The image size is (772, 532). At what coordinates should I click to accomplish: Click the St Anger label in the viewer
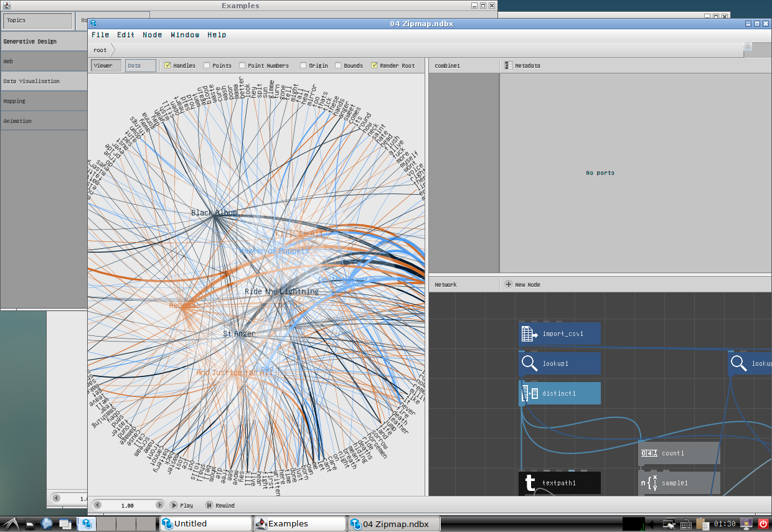point(239,334)
